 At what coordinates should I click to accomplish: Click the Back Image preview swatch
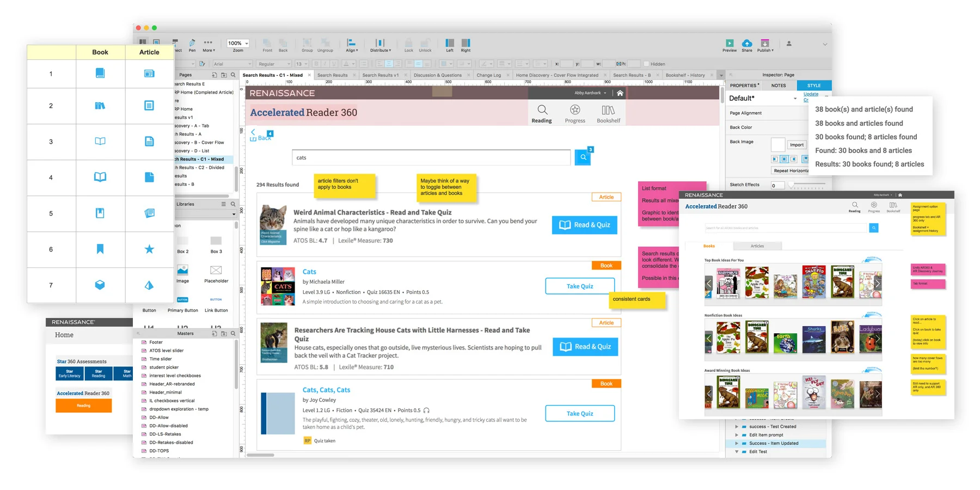click(778, 144)
